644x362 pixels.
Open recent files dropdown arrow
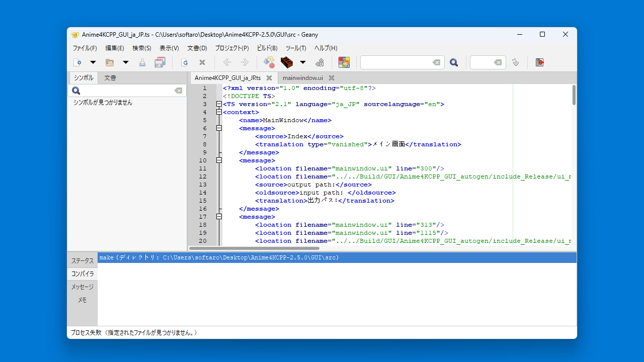click(x=126, y=62)
